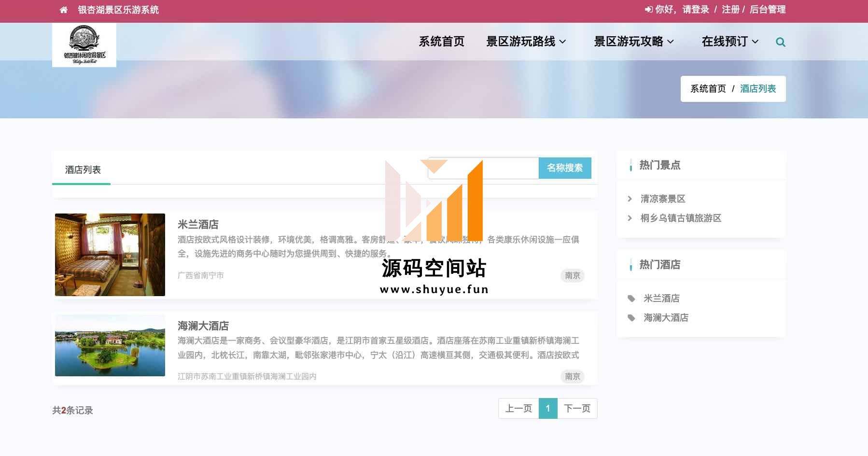Click the tag icon beside 海澜大酒店 in sidebar
868x456 pixels.
coord(631,318)
